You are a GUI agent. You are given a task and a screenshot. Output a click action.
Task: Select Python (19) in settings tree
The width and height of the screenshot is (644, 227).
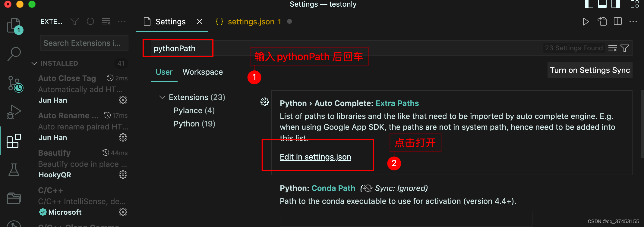tap(194, 124)
